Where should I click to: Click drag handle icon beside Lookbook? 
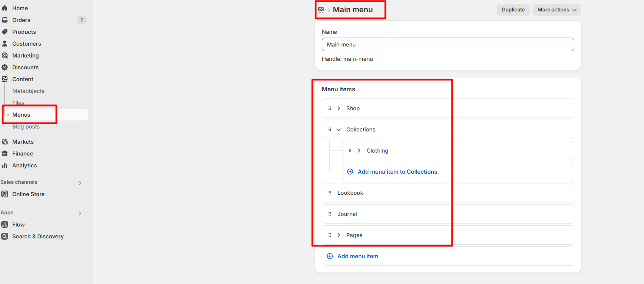(x=330, y=193)
